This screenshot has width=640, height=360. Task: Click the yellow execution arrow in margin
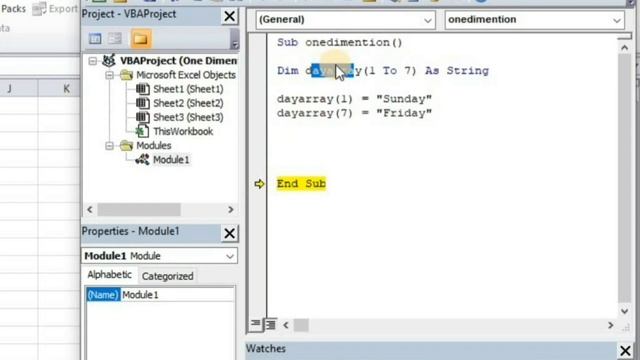(x=259, y=184)
